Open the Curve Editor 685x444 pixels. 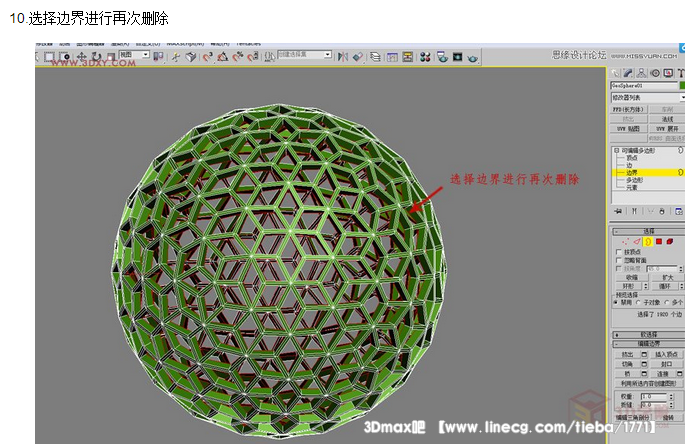coord(392,57)
